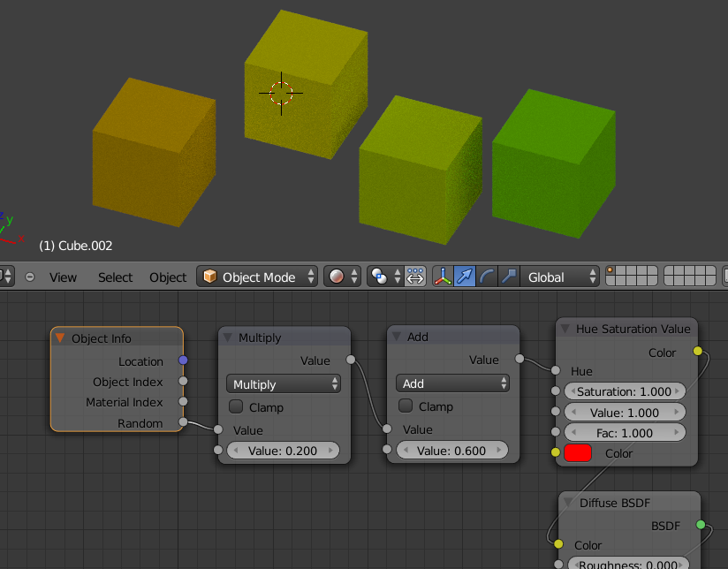This screenshot has width=728, height=569.
Task: Open the Select menu
Action: coord(115,277)
